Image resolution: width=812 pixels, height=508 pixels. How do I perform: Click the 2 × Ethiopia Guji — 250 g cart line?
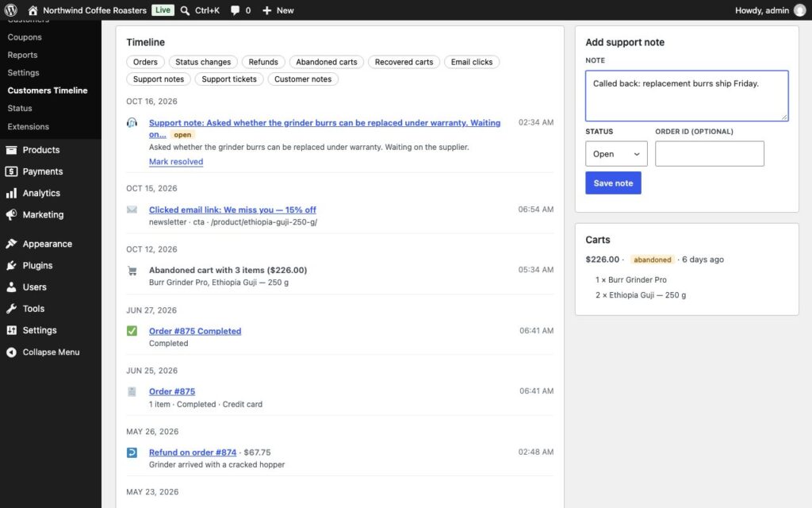(x=641, y=295)
